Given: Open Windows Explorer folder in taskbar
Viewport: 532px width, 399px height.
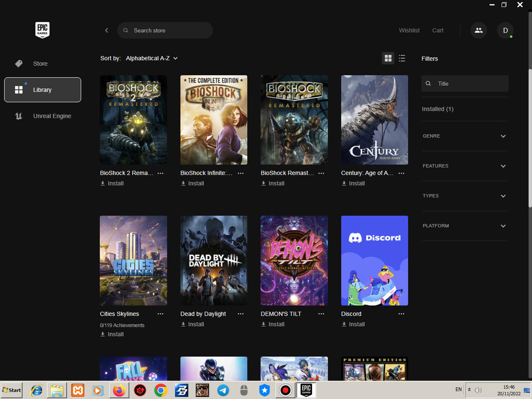Looking at the screenshot, I should click(x=57, y=391).
